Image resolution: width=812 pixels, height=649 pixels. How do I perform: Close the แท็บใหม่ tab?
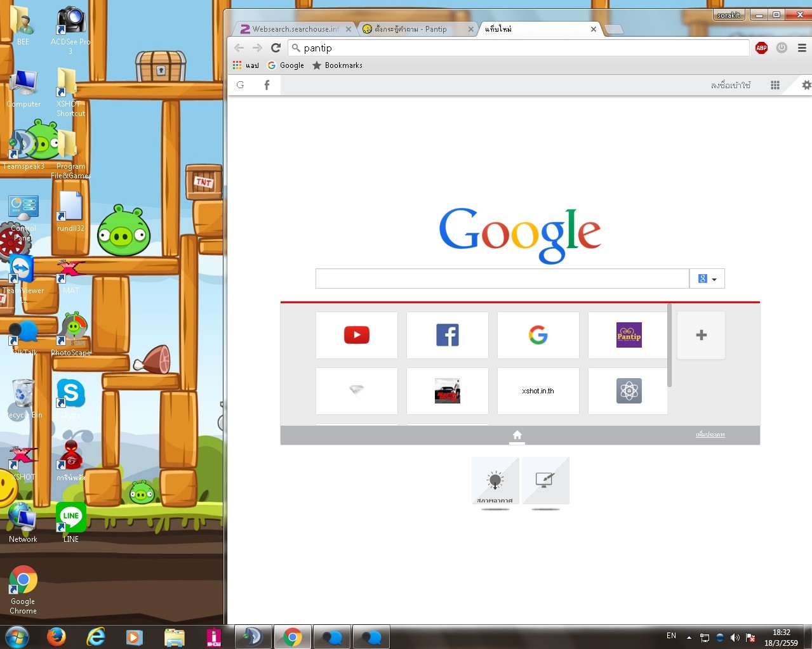point(594,29)
